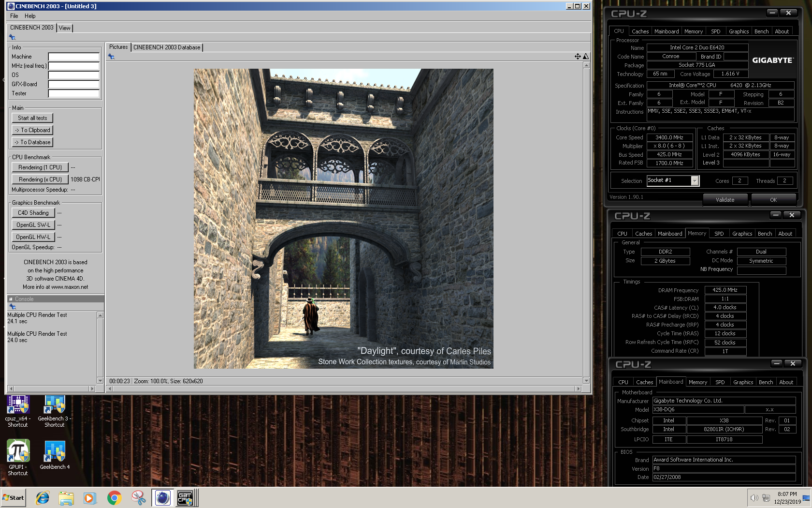The image size is (812, 508).
Task: Click the OS input field
Action: coord(74,75)
